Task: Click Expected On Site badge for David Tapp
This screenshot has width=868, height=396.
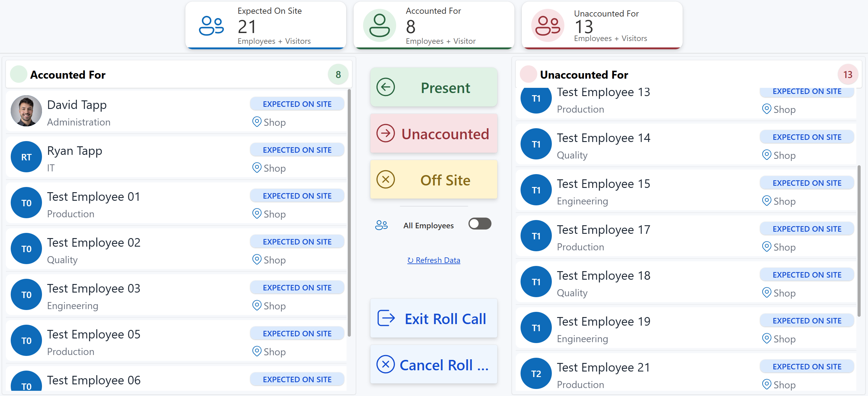Action: pos(297,104)
